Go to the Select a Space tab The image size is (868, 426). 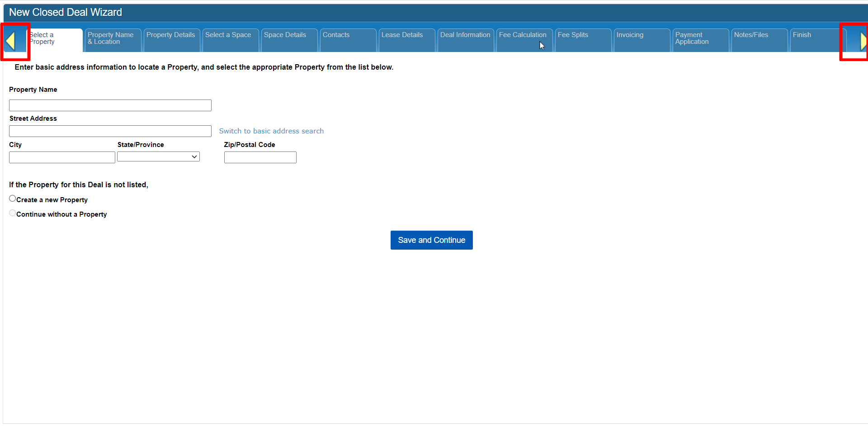[230, 39]
